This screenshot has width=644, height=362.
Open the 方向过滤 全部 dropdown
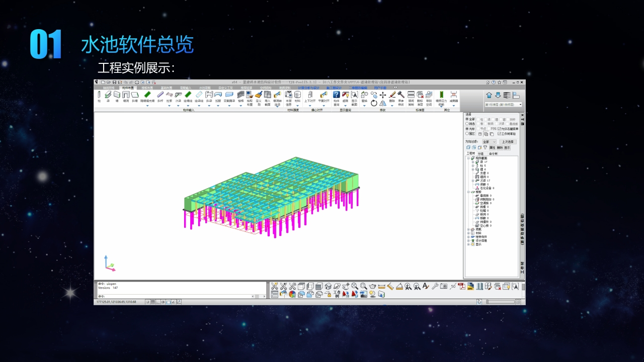pos(489,142)
